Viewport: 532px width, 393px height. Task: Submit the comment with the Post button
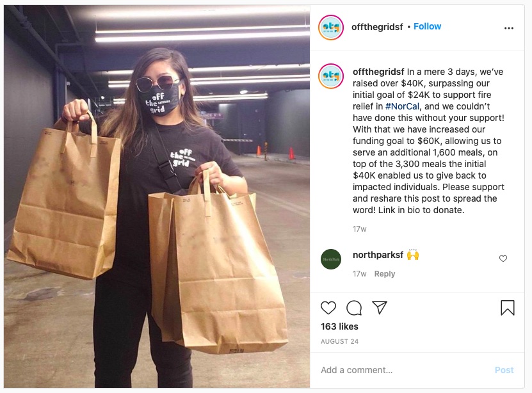(504, 370)
